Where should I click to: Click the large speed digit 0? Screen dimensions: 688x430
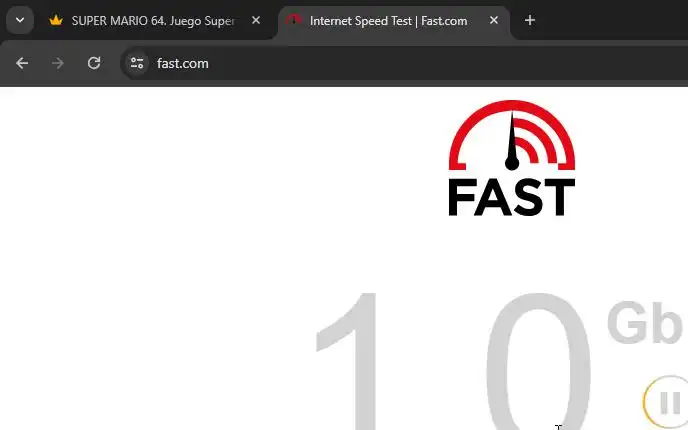[538, 361]
